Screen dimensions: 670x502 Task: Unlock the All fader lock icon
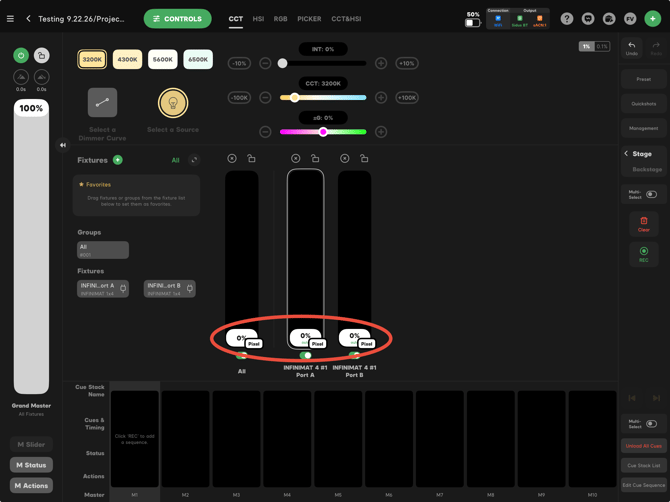pyautogui.click(x=251, y=159)
